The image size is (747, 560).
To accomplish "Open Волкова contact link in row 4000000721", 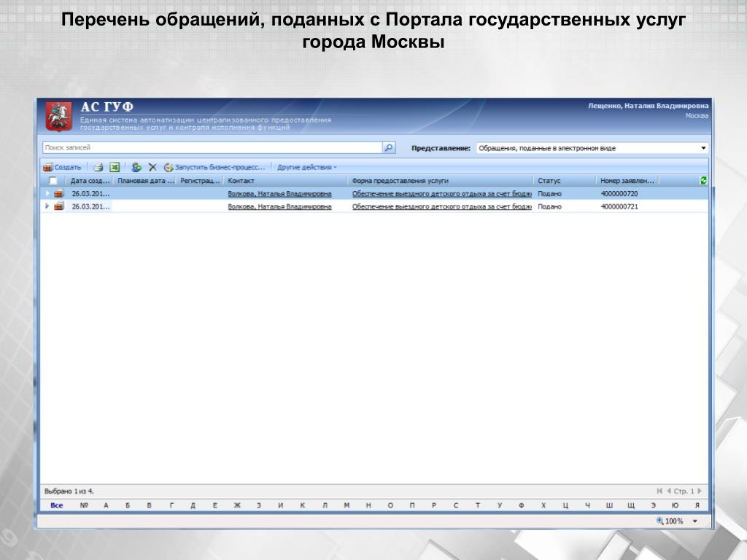I will click(x=279, y=206).
